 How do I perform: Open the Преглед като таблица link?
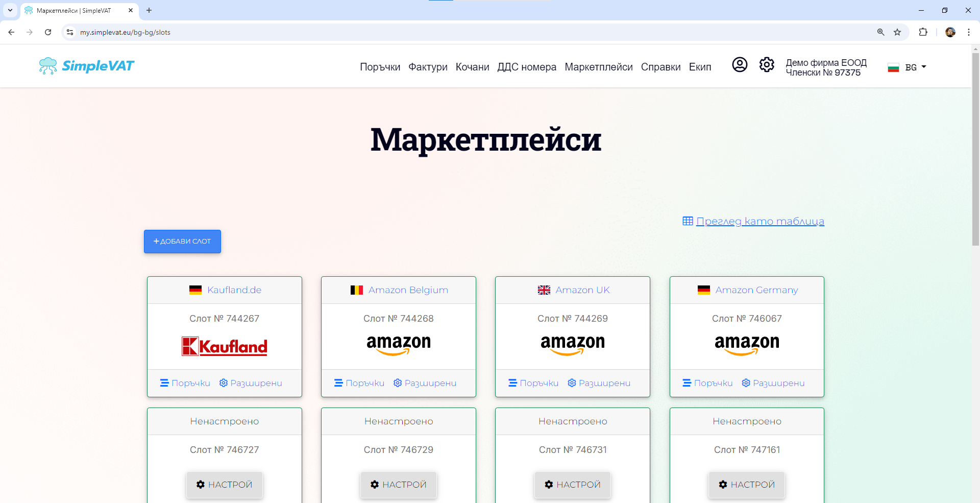click(x=760, y=221)
